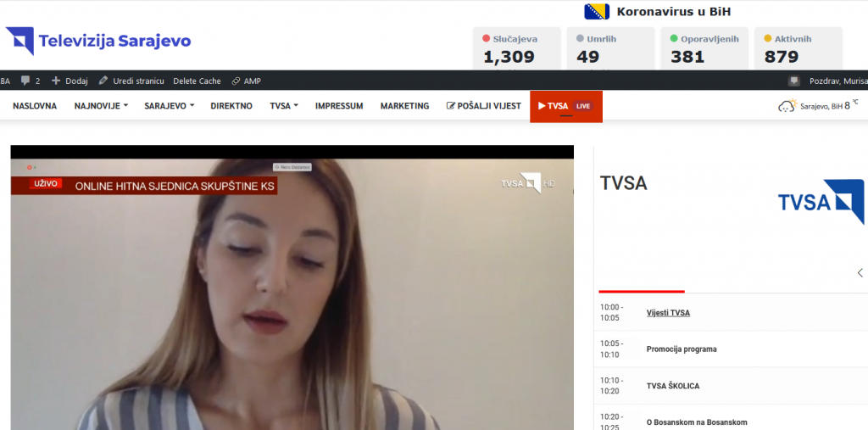Click the TVSA Live button

tap(565, 106)
